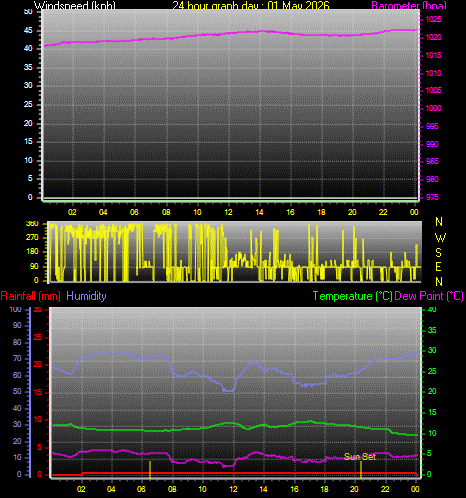Click hour 12 under the windspeed graph
Viewport: 466px width, 498px height.
click(x=228, y=212)
